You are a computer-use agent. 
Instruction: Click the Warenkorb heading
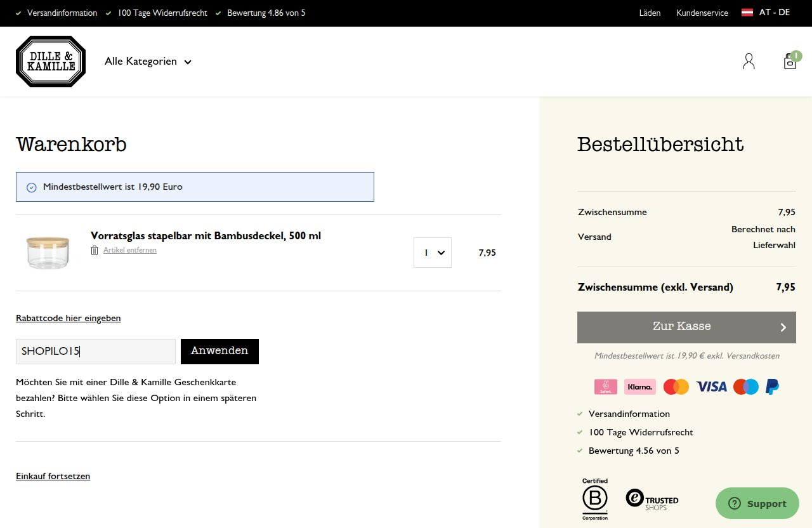71,145
